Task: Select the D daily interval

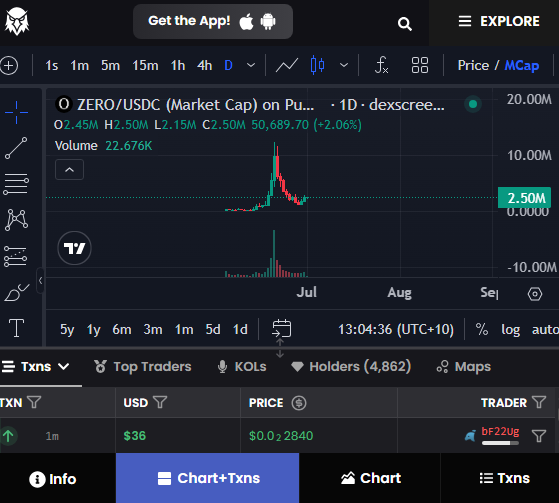Action: [229, 66]
